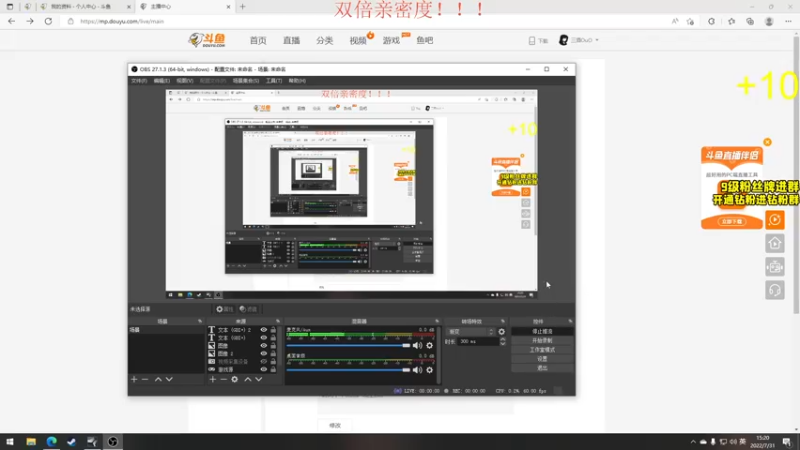Pop out the 场景 dock panel icon
The height and width of the screenshot is (450, 800).
tap(200, 321)
